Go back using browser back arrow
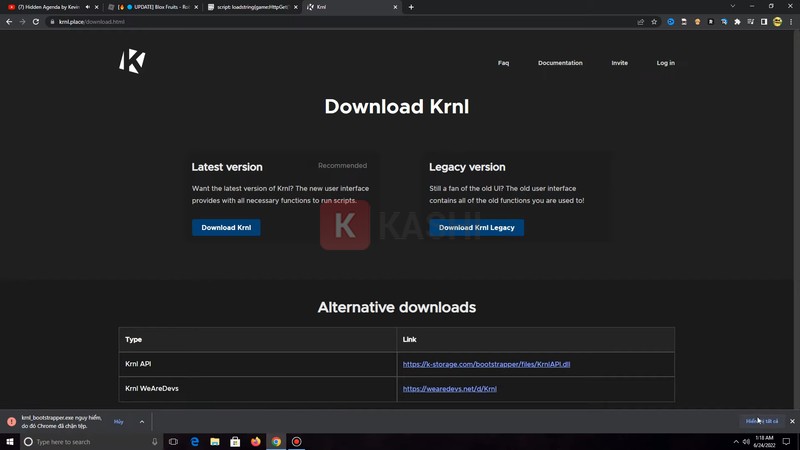The height and width of the screenshot is (450, 800). pyautogui.click(x=9, y=22)
